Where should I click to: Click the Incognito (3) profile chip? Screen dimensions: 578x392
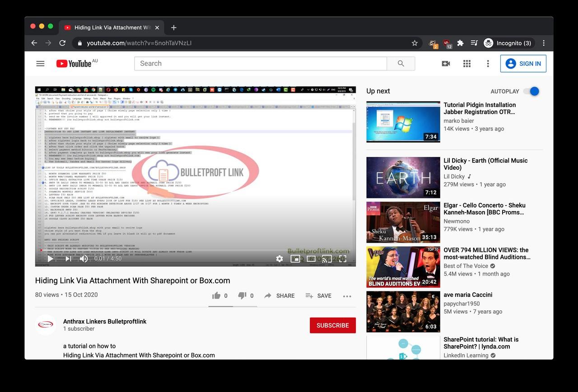click(x=508, y=43)
